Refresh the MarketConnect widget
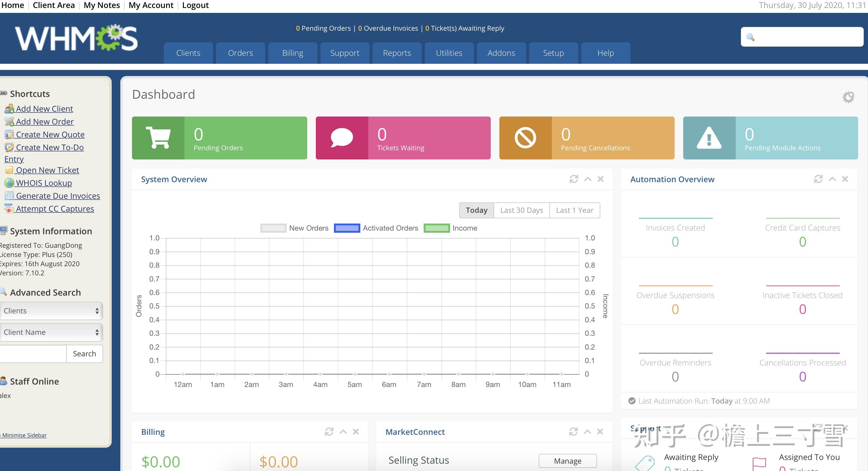868x471 pixels. [x=573, y=431]
